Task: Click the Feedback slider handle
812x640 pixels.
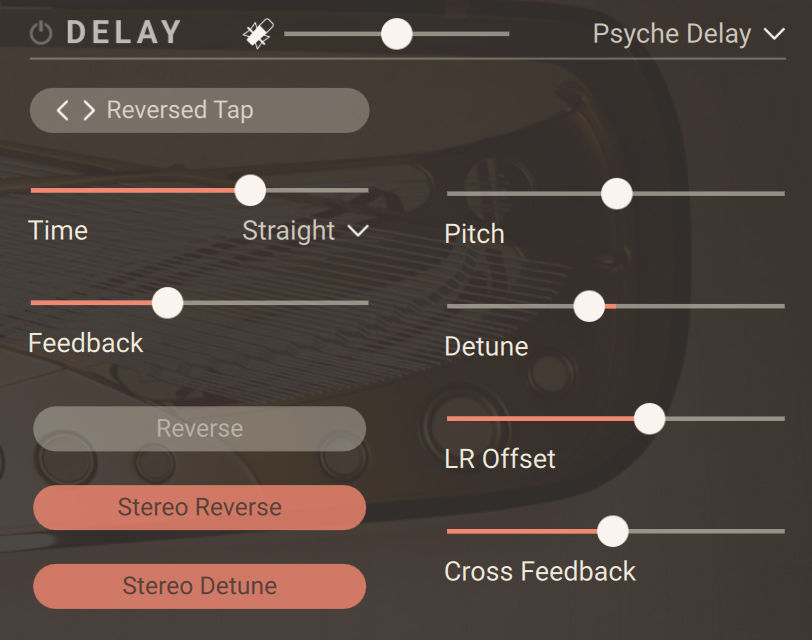Action: point(167,302)
